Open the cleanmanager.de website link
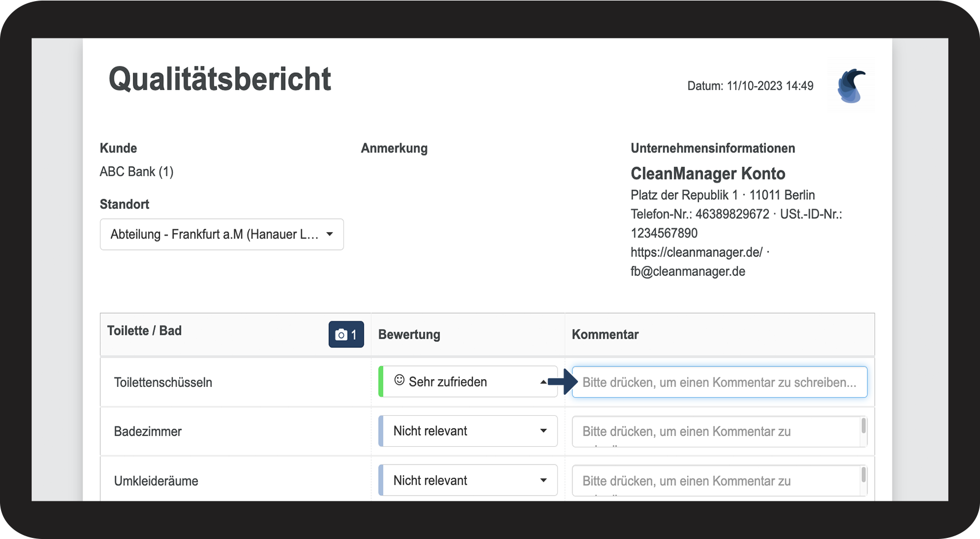This screenshot has width=980, height=539. (697, 253)
